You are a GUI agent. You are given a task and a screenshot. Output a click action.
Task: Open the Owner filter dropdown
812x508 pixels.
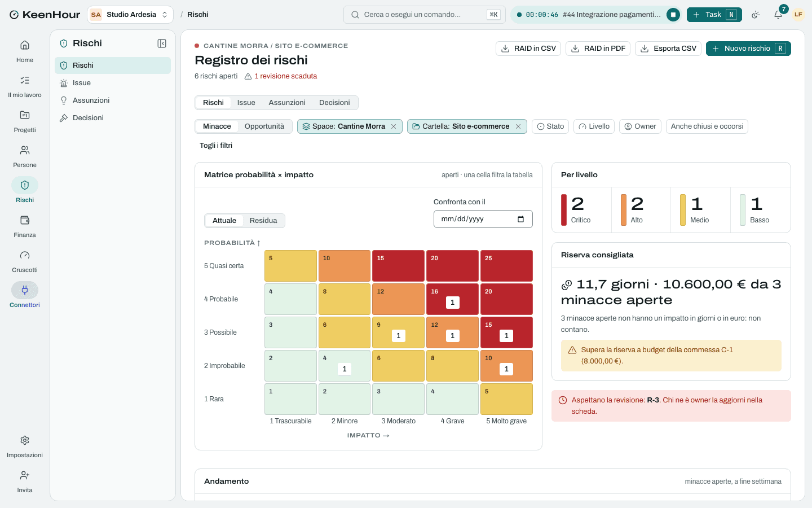(640, 126)
